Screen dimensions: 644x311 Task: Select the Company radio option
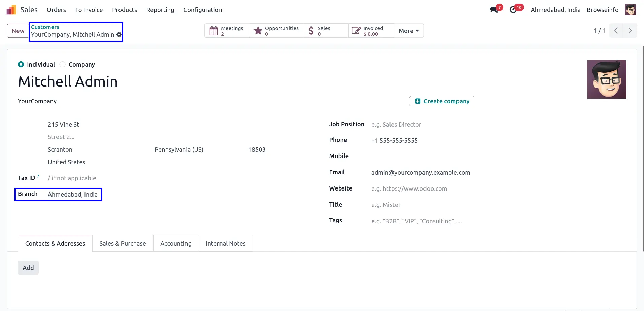(63, 64)
